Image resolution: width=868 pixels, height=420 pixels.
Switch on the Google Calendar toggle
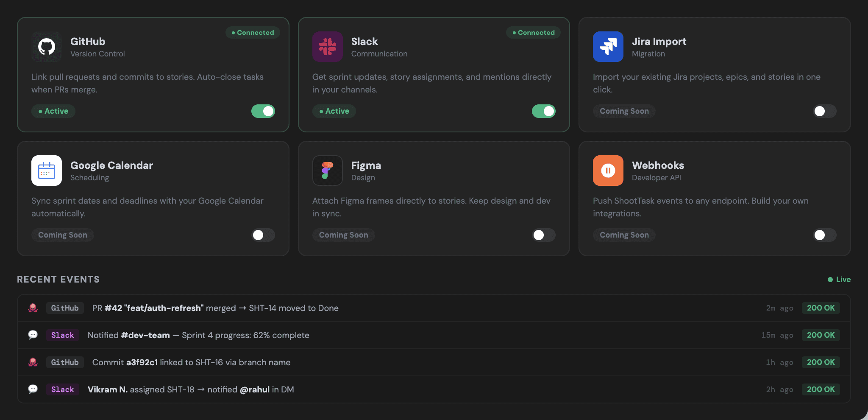[263, 235]
